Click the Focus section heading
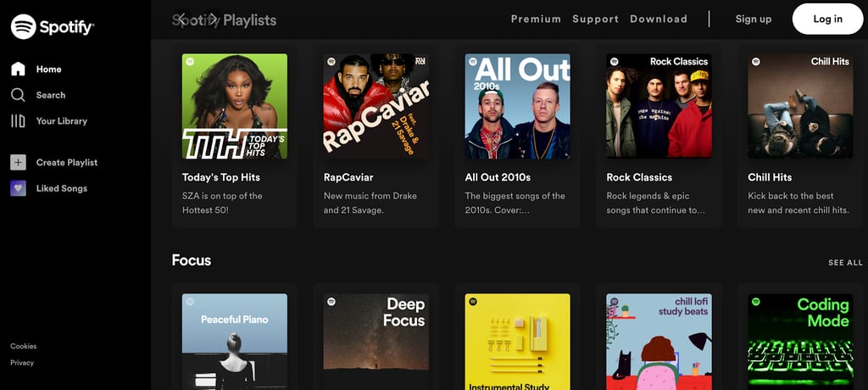The image size is (868, 390). click(192, 260)
